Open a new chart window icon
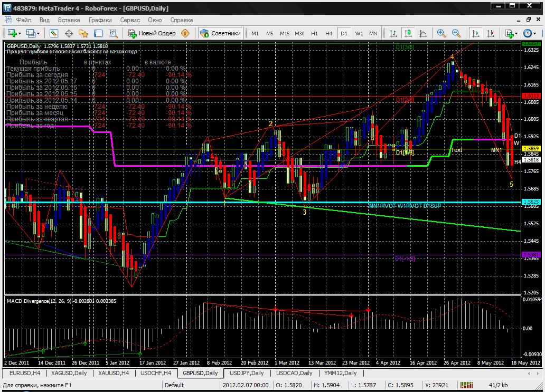 click(13, 33)
